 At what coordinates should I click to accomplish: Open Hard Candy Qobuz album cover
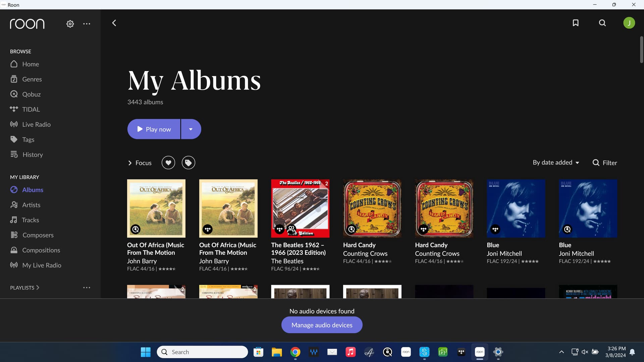click(x=372, y=208)
